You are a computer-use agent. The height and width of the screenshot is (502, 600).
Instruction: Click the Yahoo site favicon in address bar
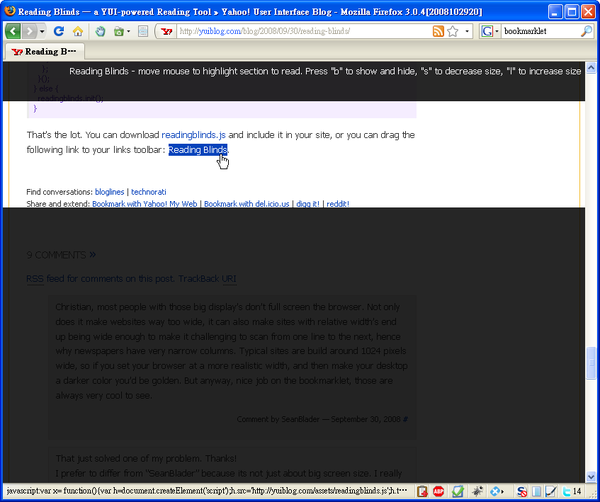[x=166, y=31]
